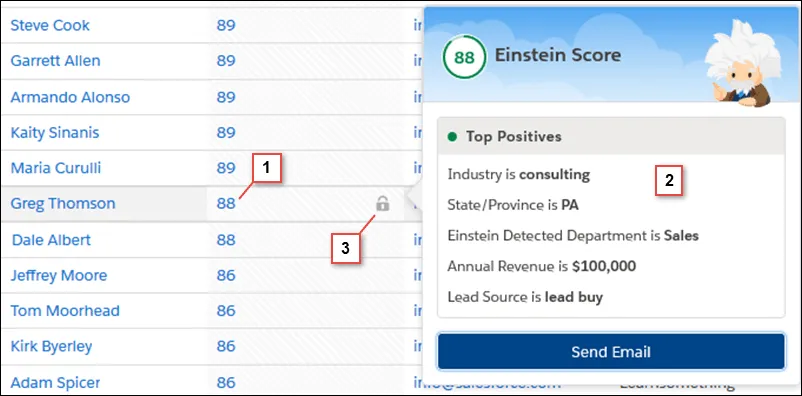Open the Garrett Allen lead record
802x396 pixels.
55,61
